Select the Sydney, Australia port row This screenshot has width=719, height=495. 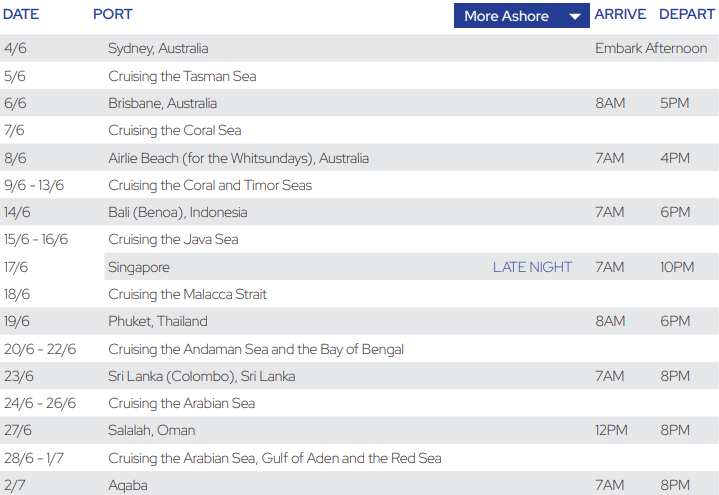158,48
